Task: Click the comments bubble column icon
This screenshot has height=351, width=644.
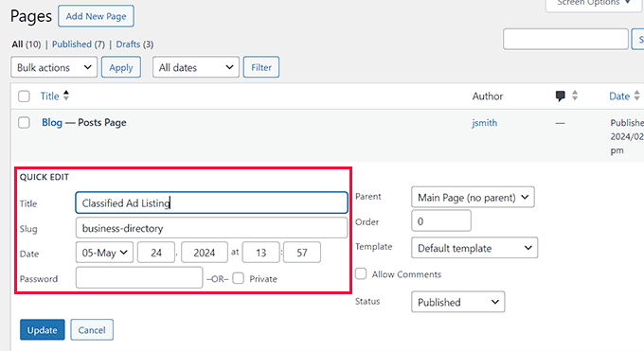Action: tap(560, 97)
